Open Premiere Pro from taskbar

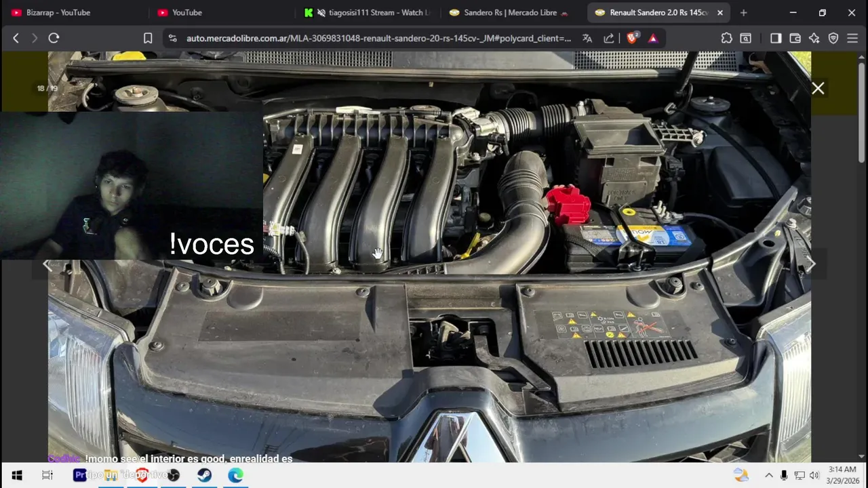point(80,475)
